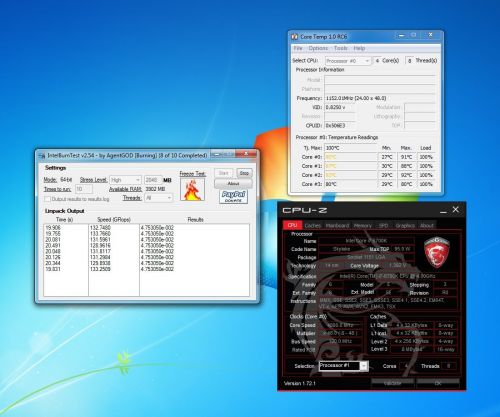Click the Tj. Max value field in Core Temp
The height and width of the screenshot is (417, 500).
[x=351, y=148]
